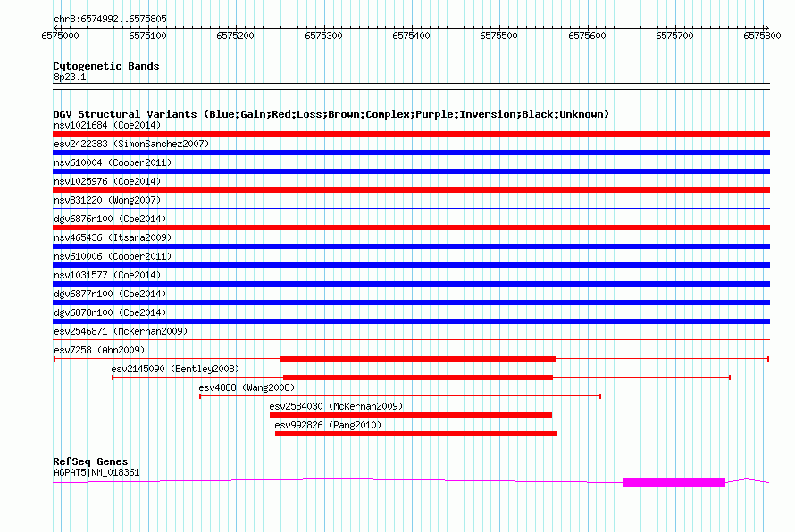Click the esv7258 (Ahn2009) thick red segment
The height and width of the screenshot is (532, 795).
(418, 359)
